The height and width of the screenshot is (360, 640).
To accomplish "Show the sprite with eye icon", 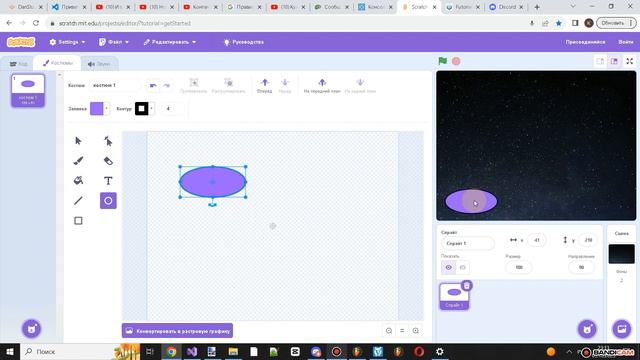I will point(448,267).
